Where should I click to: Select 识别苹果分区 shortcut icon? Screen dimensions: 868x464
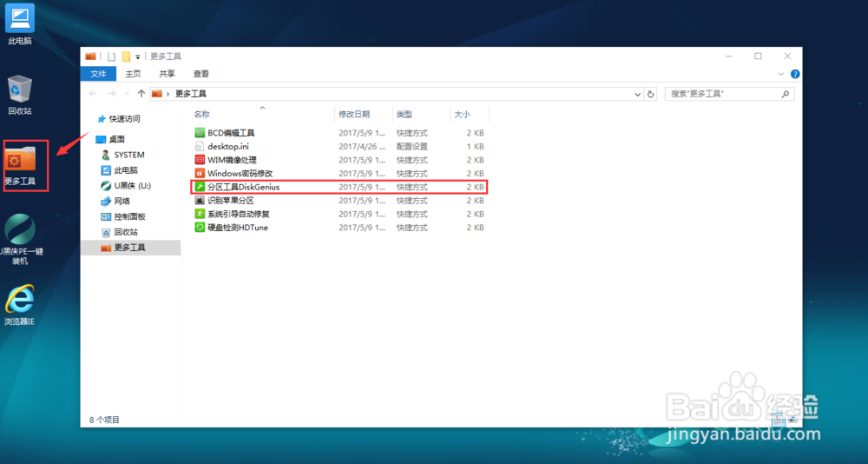pos(200,200)
